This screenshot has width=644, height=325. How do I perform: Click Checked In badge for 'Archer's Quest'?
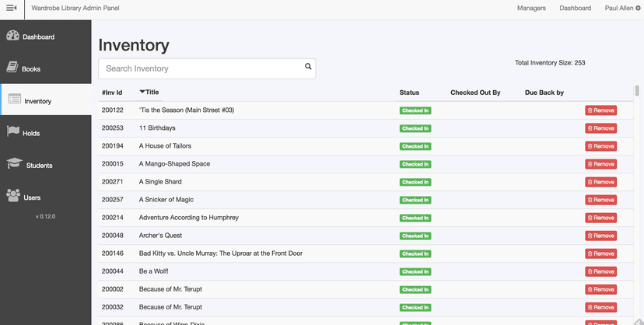415,236
